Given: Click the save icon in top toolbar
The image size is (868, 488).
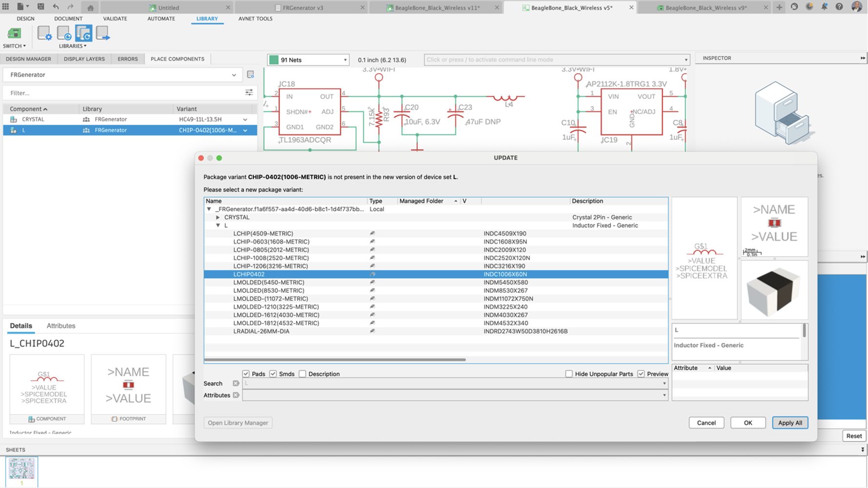Looking at the screenshot, I should click(x=41, y=7).
